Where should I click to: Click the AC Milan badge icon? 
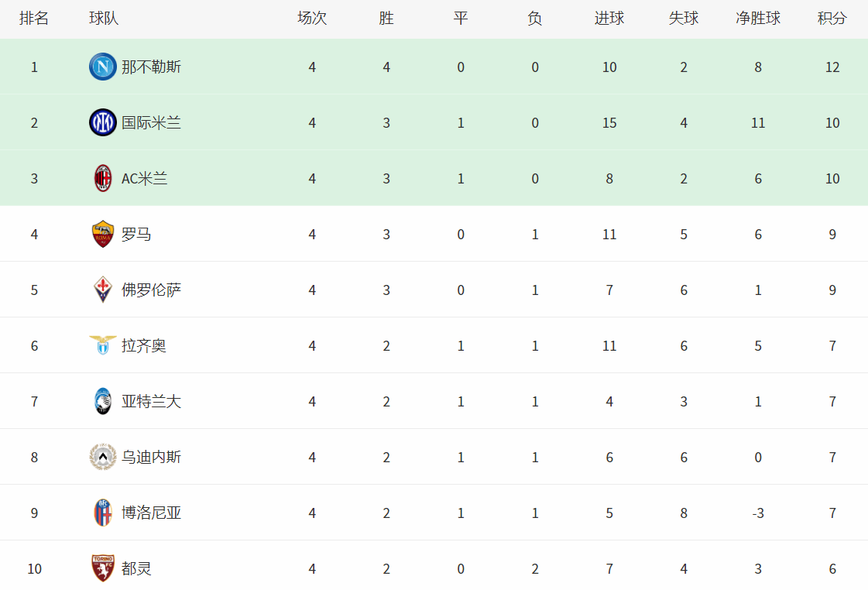(x=103, y=178)
